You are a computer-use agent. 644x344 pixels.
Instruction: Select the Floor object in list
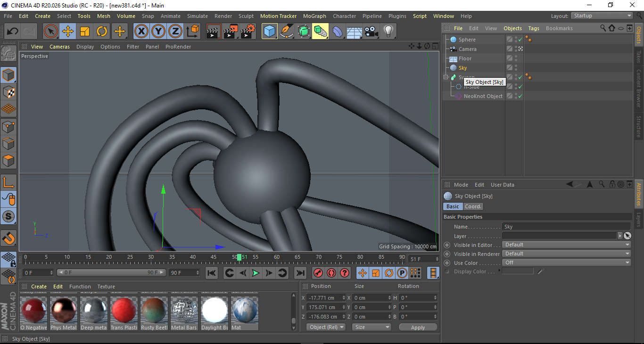[465, 58]
